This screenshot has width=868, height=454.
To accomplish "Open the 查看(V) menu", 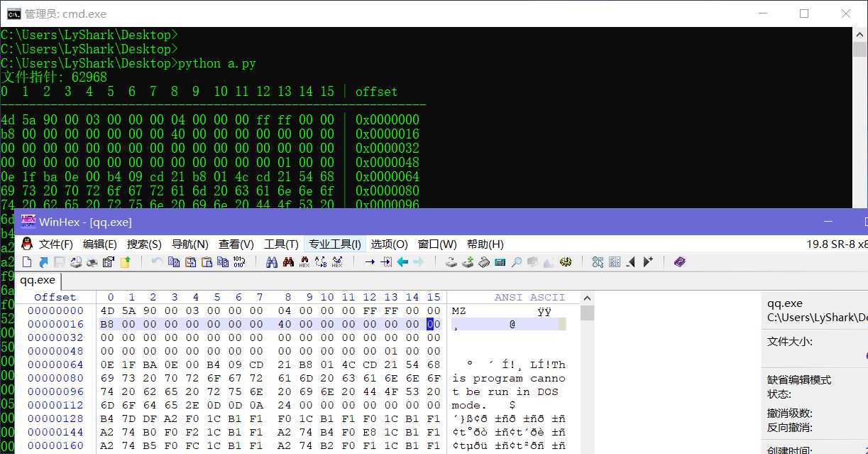I will [x=236, y=244].
